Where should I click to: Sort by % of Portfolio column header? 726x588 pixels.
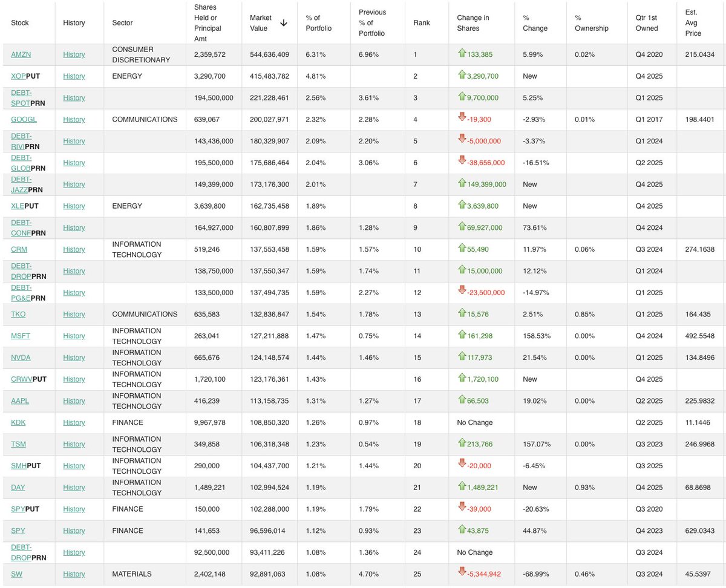319,23
